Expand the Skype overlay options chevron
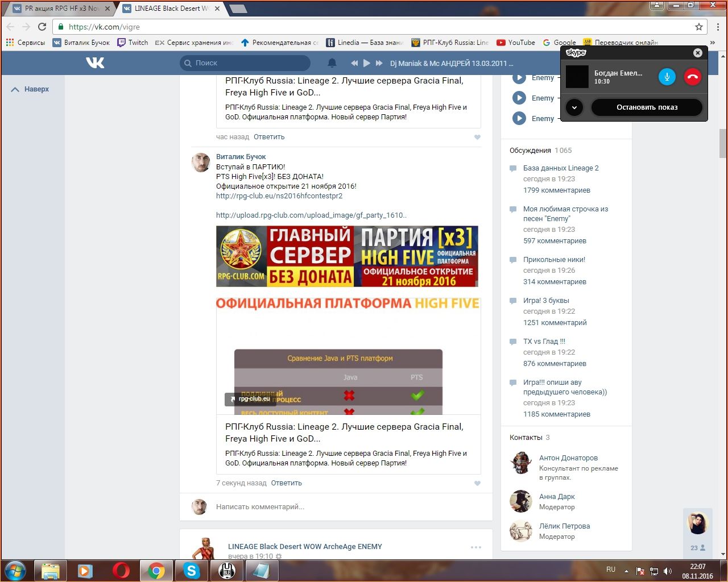This screenshot has width=728, height=582. tap(574, 107)
